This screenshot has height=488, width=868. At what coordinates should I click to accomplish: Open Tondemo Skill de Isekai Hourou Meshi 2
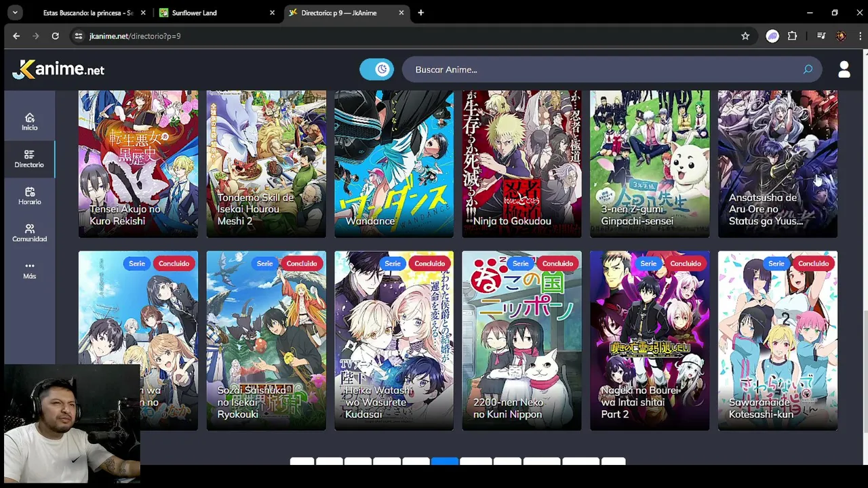[266, 163]
